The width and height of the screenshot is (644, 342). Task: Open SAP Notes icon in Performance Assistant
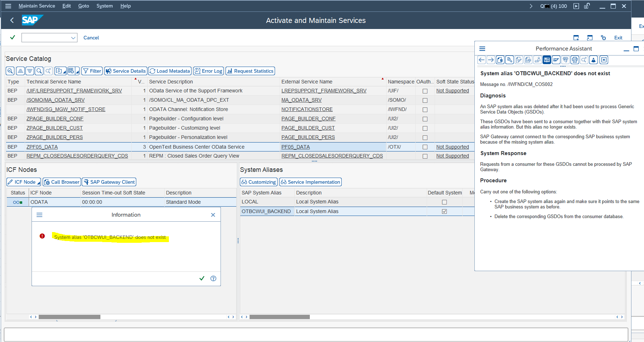click(x=556, y=60)
